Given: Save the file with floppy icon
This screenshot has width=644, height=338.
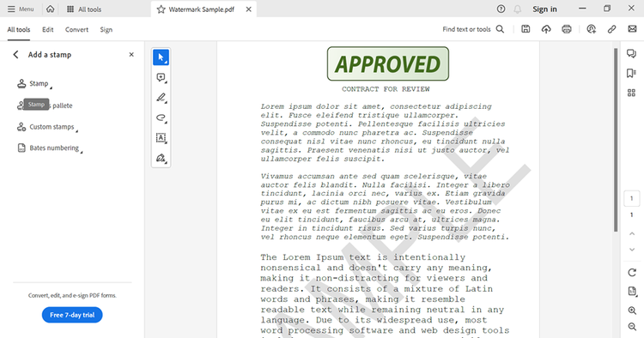Looking at the screenshot, I should pos(526,29).
